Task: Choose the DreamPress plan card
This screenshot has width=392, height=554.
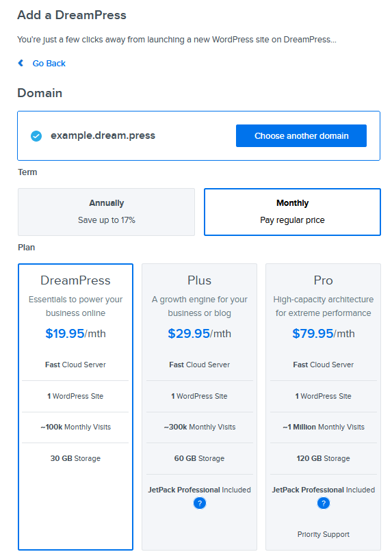Action: (x=76, y=407)
